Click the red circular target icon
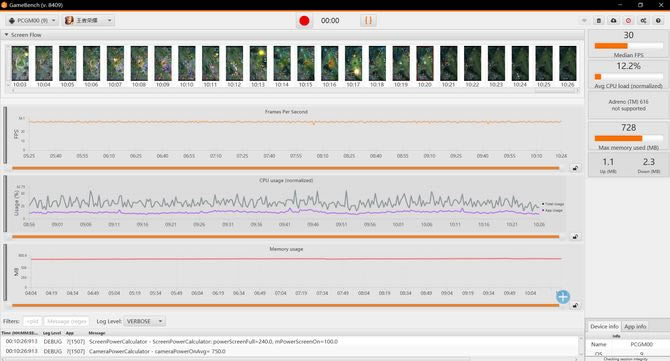Viewport: 670px width, 361px height. point(628,21)
